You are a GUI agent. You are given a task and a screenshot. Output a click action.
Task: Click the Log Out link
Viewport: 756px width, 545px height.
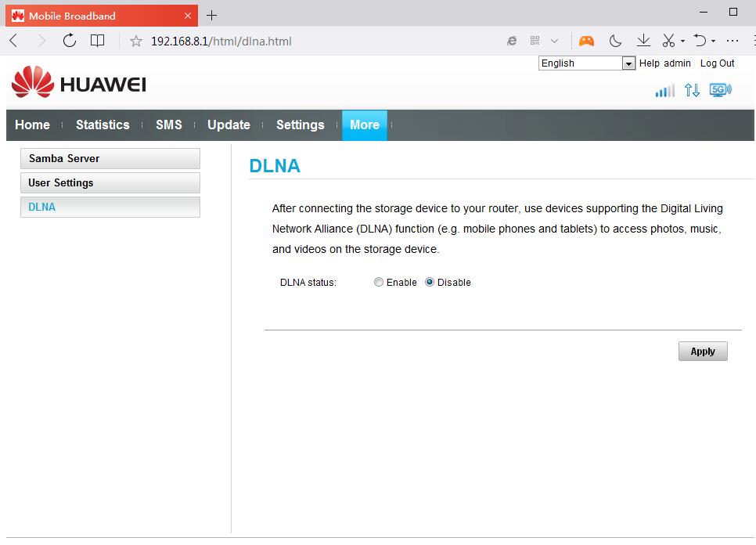717,63
